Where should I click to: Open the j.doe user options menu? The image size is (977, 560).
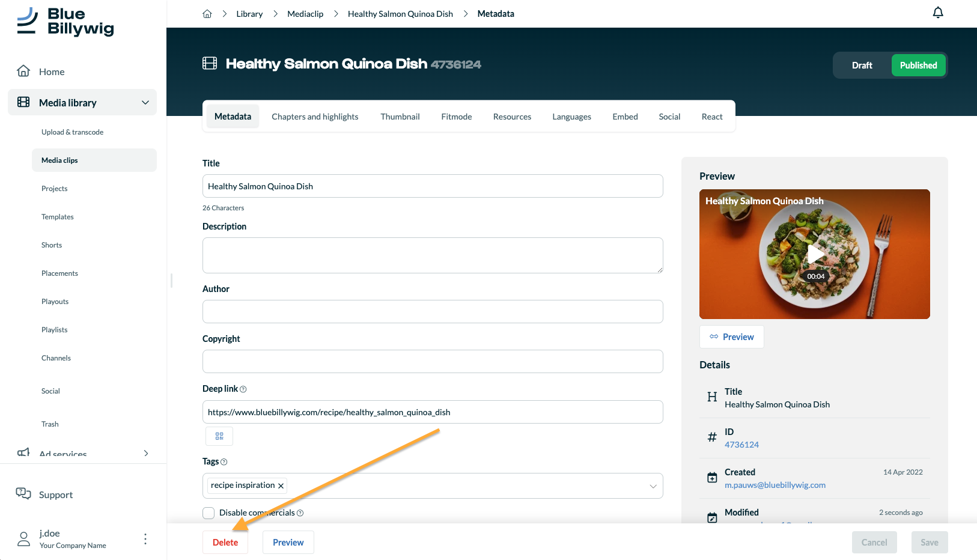tap(145, 539)
